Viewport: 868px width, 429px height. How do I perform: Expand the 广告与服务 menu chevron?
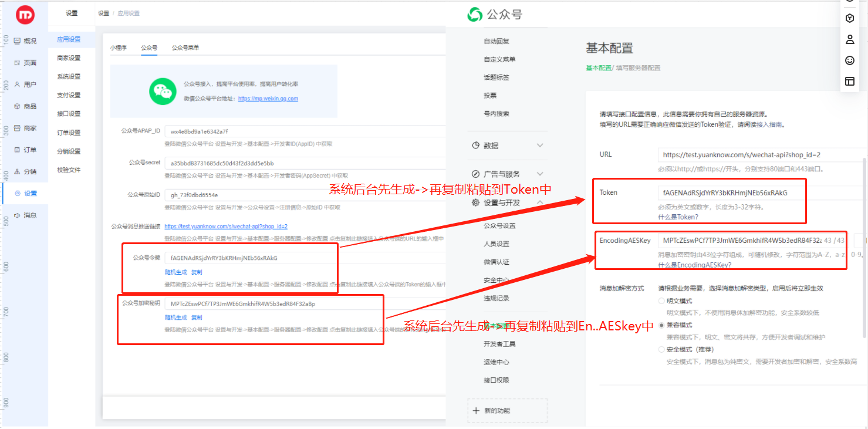(540, 174)
